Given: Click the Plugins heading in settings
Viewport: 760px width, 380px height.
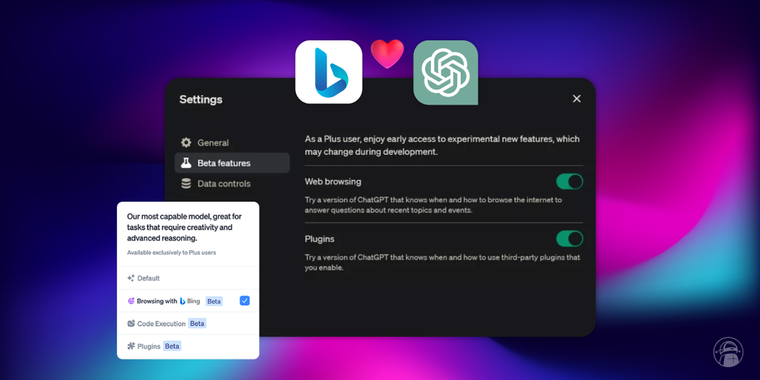Looking at the screenshot, I should pyautogui.click(x=319, y=239).
